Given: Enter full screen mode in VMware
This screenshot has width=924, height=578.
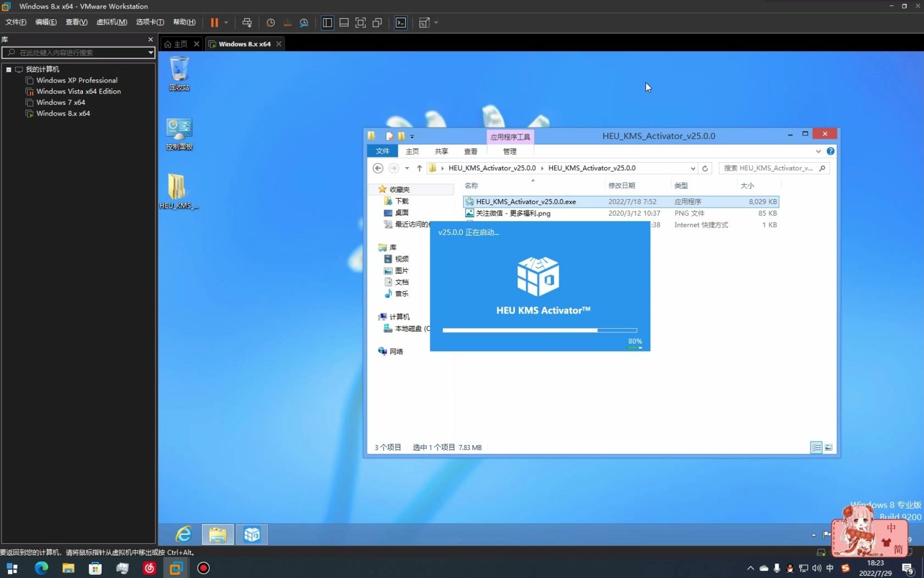Looking at the screenshot, I should 360,22.
